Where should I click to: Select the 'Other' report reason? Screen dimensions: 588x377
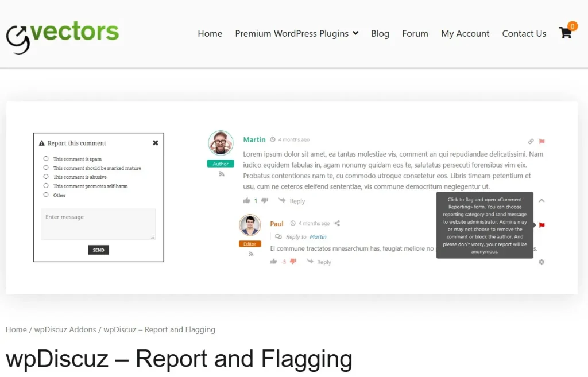(47, 195)
